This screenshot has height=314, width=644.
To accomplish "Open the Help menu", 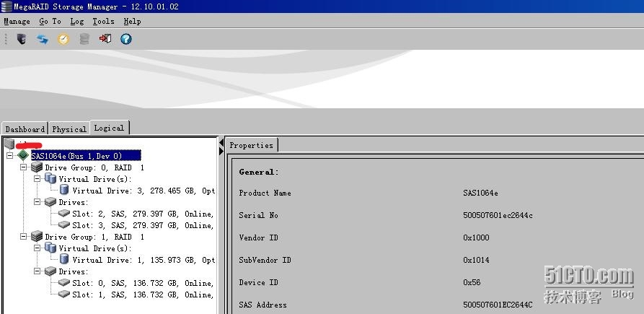I will 132,21.
